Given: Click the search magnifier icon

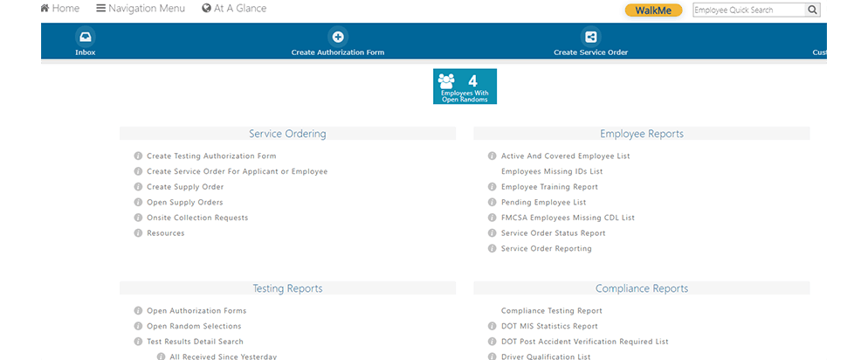Looking at the screenshot, I should click(x=812, y=10).
